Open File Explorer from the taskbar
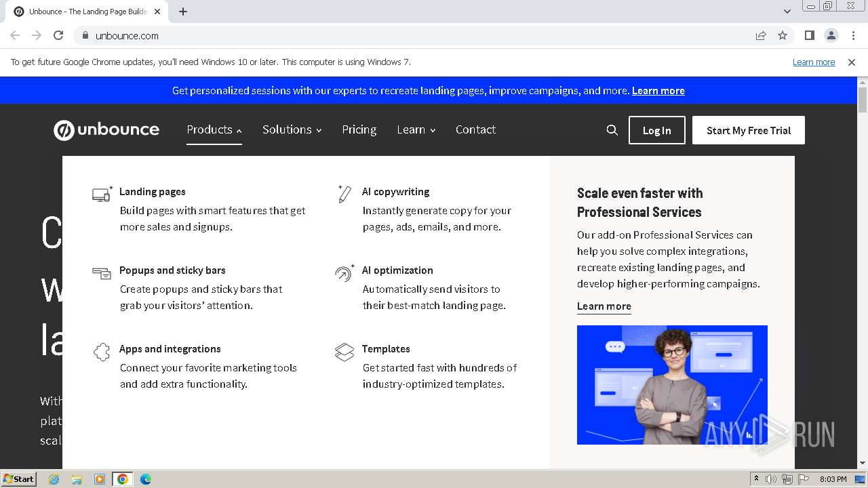868x488 pixels. pyautogui.click(x=77, y=479)
